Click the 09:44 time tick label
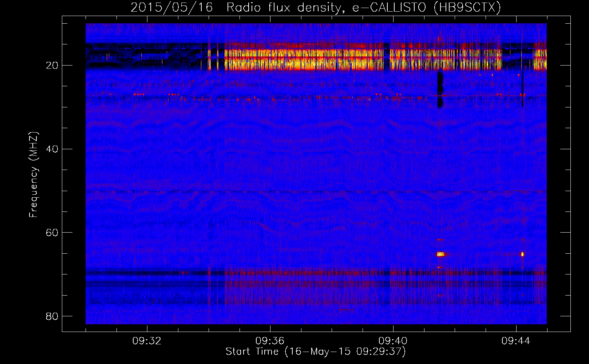589x364 pixels. (x=516, y=341)
